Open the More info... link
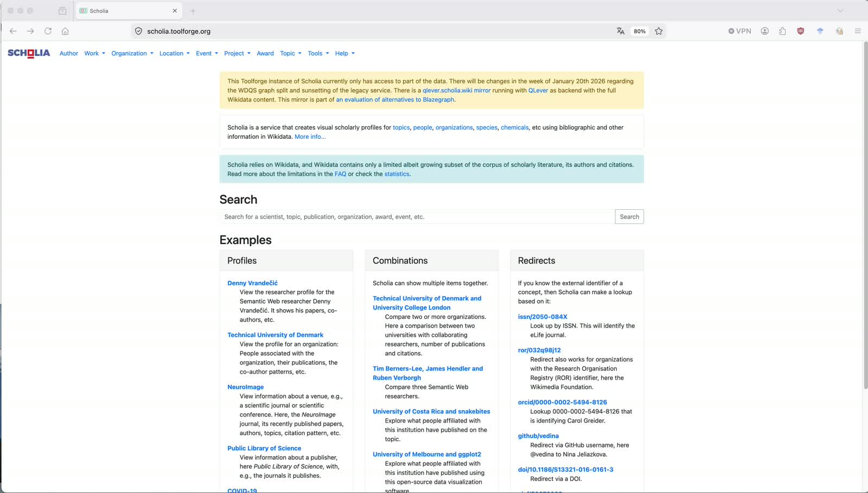 pyautogui.click(x=310, y=137)
